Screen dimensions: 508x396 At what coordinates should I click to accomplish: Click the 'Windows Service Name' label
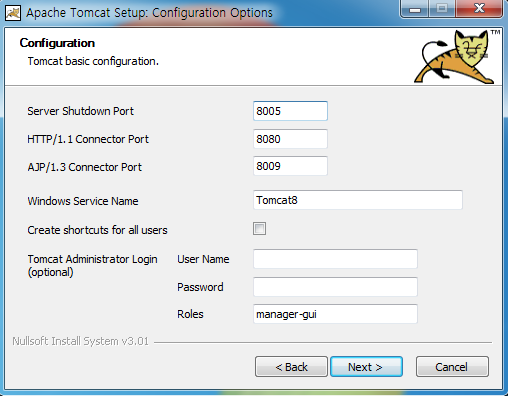pyautogui.click(x=83, y=201)
